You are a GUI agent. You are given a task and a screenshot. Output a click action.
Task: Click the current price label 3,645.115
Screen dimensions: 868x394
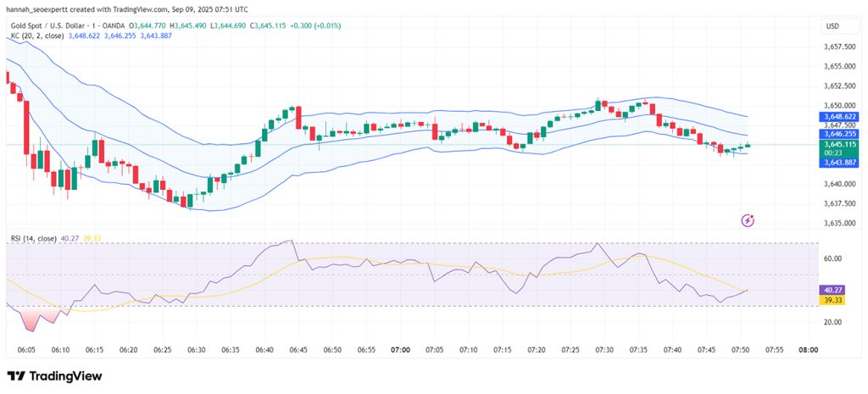click(838, 144)
